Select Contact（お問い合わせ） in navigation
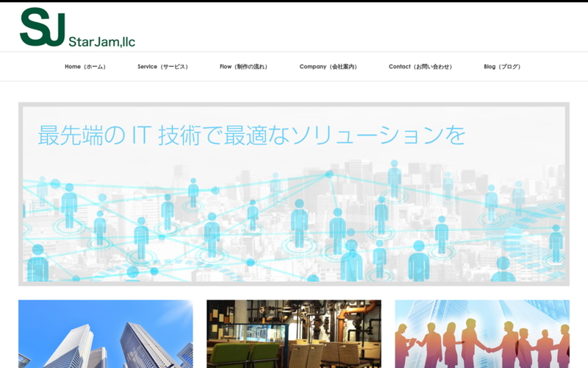 420,66
